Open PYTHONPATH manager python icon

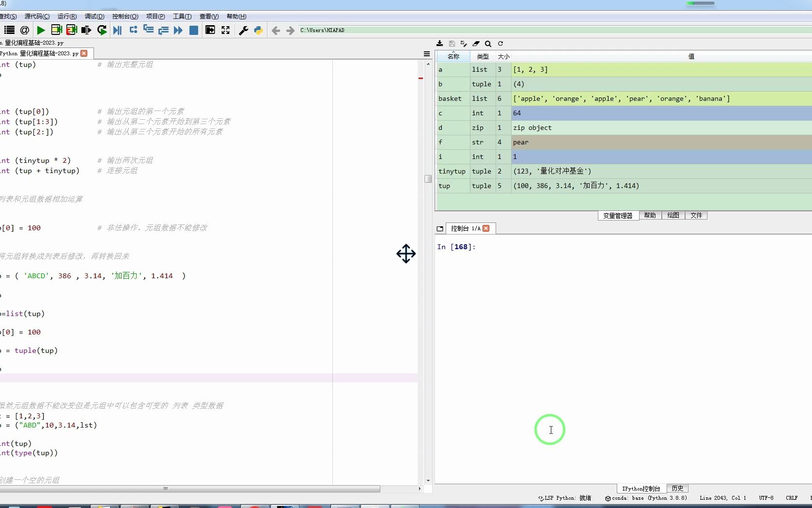(258, 30)
